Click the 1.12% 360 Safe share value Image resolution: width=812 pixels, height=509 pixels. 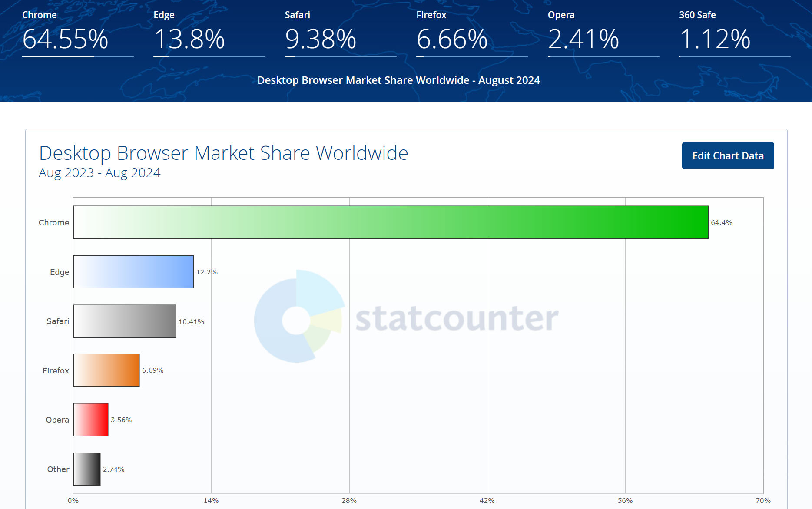pos(715,39)
